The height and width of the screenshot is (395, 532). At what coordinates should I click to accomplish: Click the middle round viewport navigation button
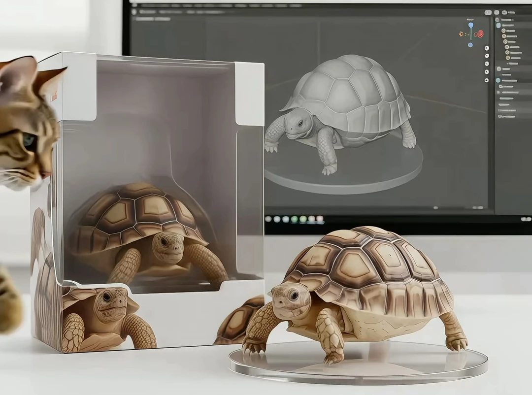point(487,64)
